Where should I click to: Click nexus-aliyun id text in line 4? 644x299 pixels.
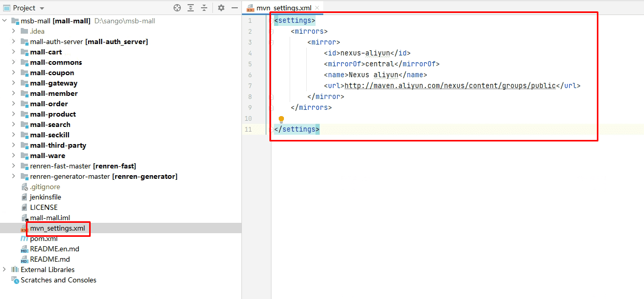365,53
